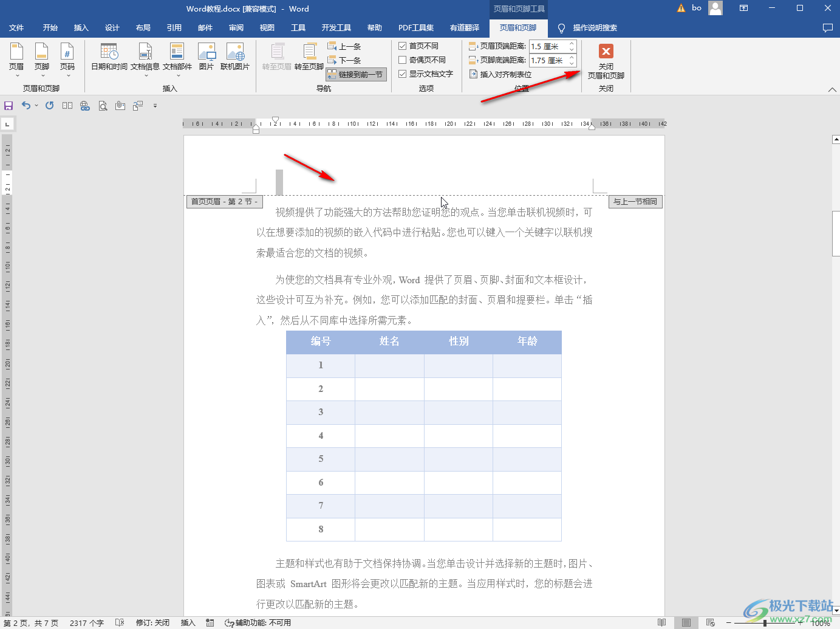Click page count status 第 2 页
The width and height of the screenshot is (840, 629).
[x=31, y=623]
